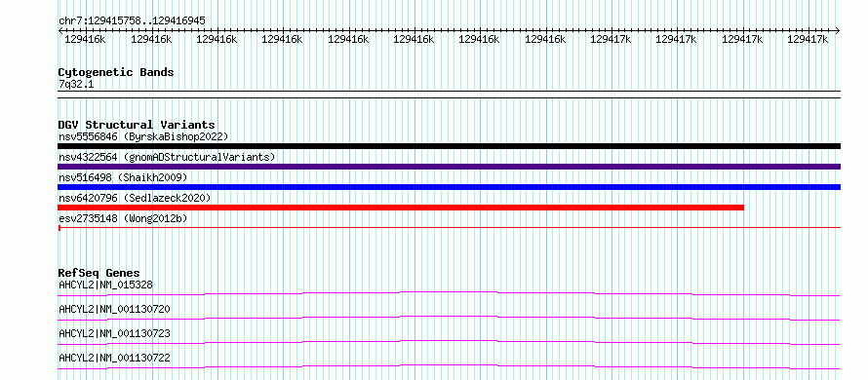Image resolution: width=868 pixels, height=380 pixels.
Task: Click the AHCYL2|NM_015328 transcript label
Action: tap(105, 285)
